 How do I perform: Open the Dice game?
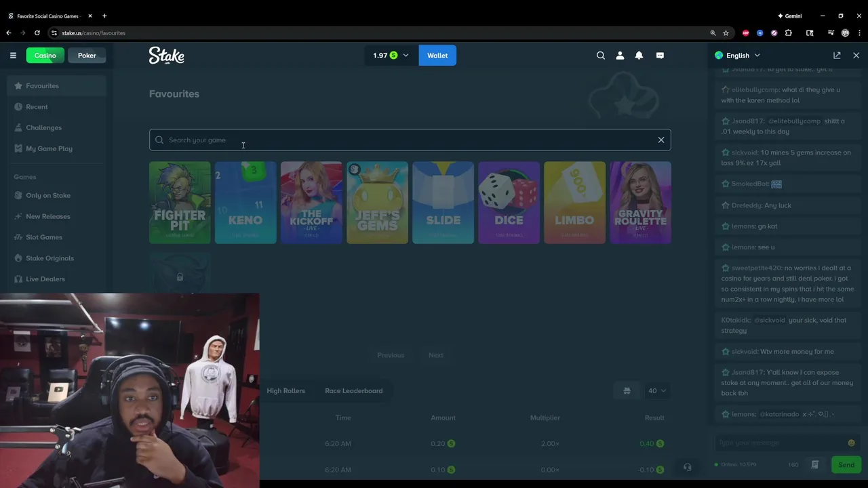tap(509, 202)
